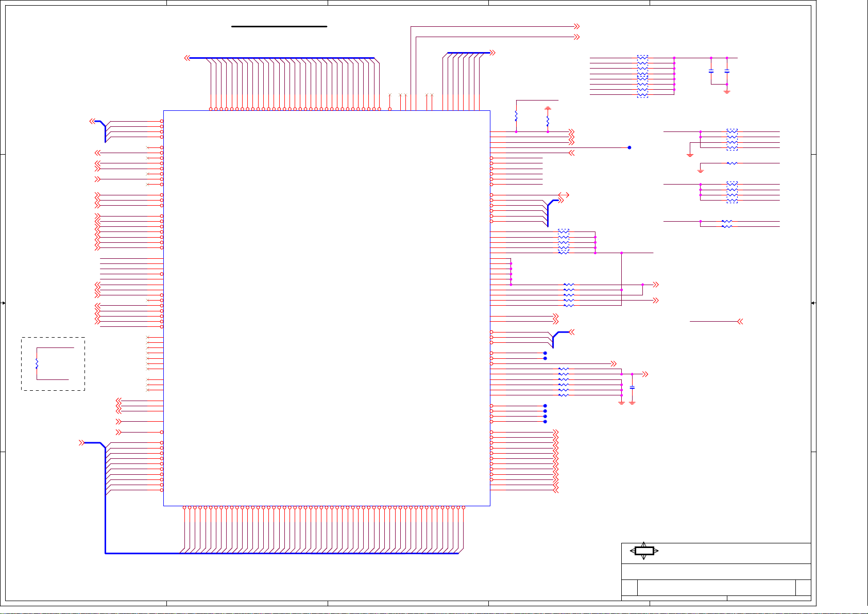Click the off-page connector on the isolated right wire
The image size is (868, 614).
click(x=740, y=321)
